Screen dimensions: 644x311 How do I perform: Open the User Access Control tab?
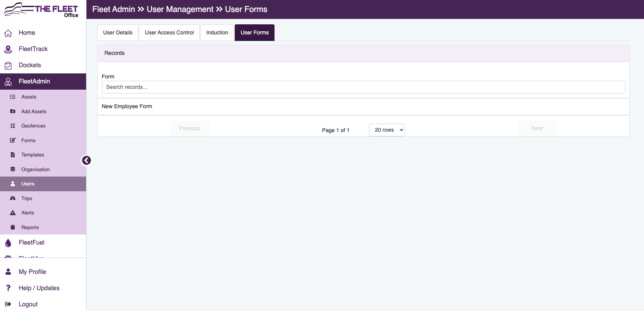pyautogui.click(x=169, y=32)
